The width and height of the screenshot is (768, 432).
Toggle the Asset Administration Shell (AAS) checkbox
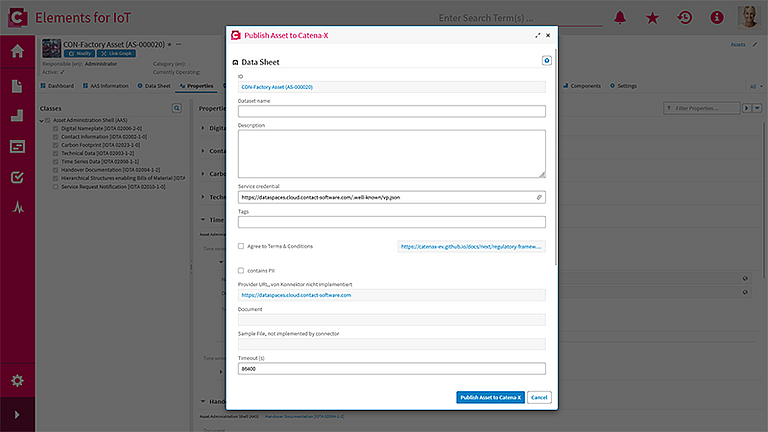click(x=48, y=120)
